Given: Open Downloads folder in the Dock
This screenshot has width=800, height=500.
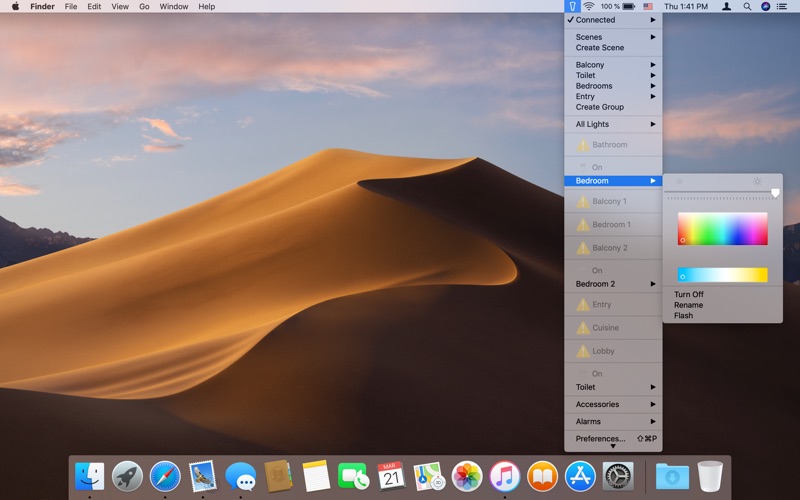Looking at the screenshot, I should (x=672, y=476).
